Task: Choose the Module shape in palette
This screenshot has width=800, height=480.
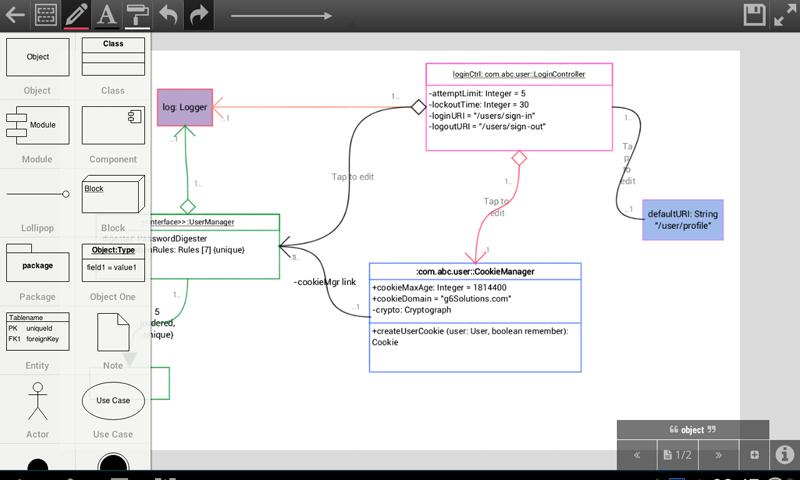Action: coord(37,125)
